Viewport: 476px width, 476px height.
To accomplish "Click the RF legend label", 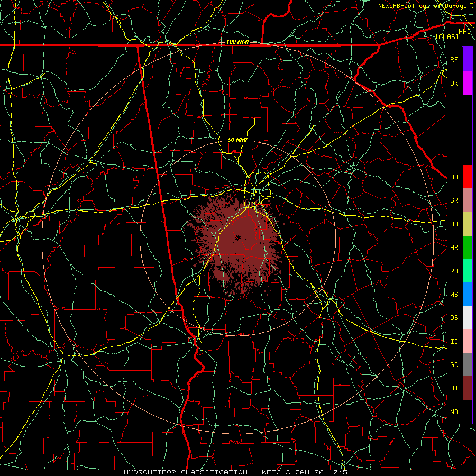I will click(x=454, y=59).
